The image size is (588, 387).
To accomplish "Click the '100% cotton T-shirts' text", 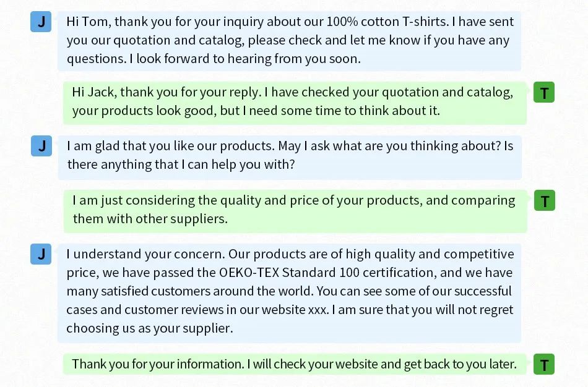I will coord(387,22).
